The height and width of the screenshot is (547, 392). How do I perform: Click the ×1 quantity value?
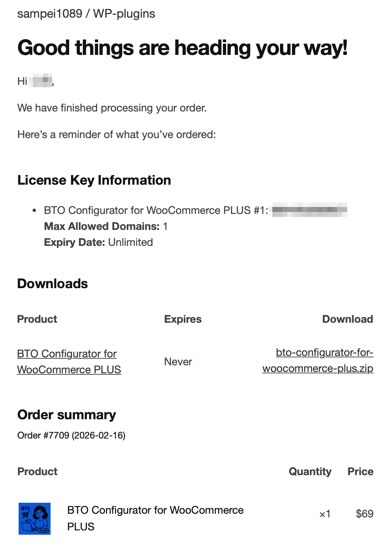[325, 514]
